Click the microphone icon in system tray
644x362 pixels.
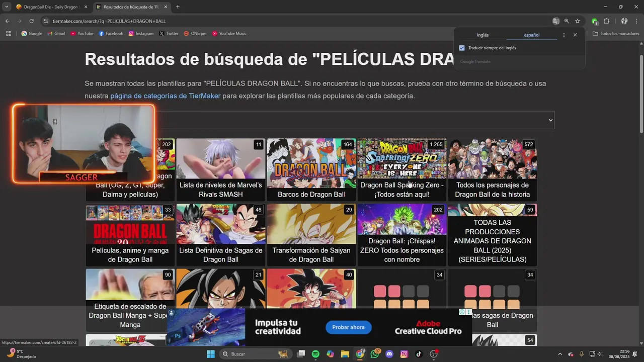(582, 354)
